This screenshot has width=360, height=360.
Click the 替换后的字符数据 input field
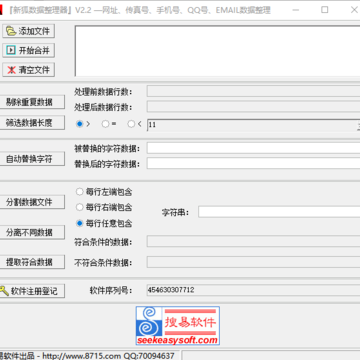[253, 164]
